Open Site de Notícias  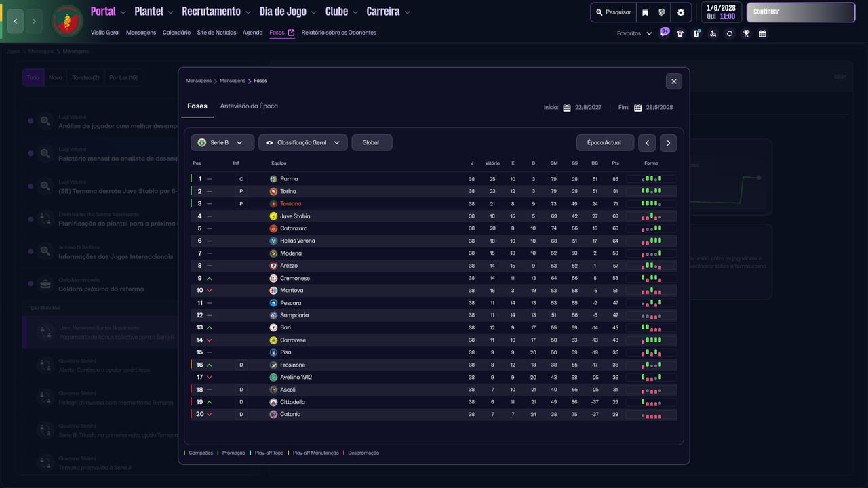tap(216, 33)
